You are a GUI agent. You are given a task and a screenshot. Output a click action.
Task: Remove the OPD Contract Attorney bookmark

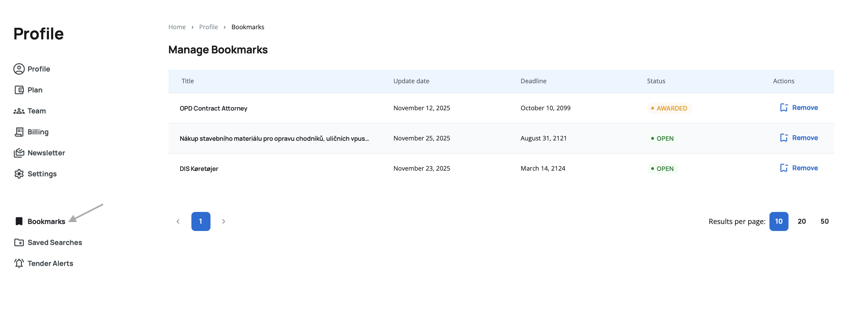799,108
